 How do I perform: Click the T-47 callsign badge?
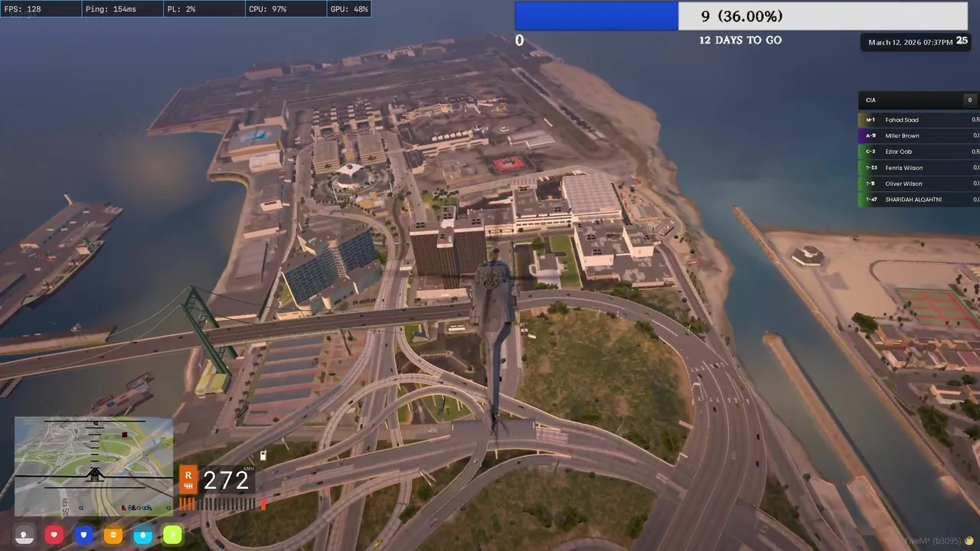(x=870, y=200)
